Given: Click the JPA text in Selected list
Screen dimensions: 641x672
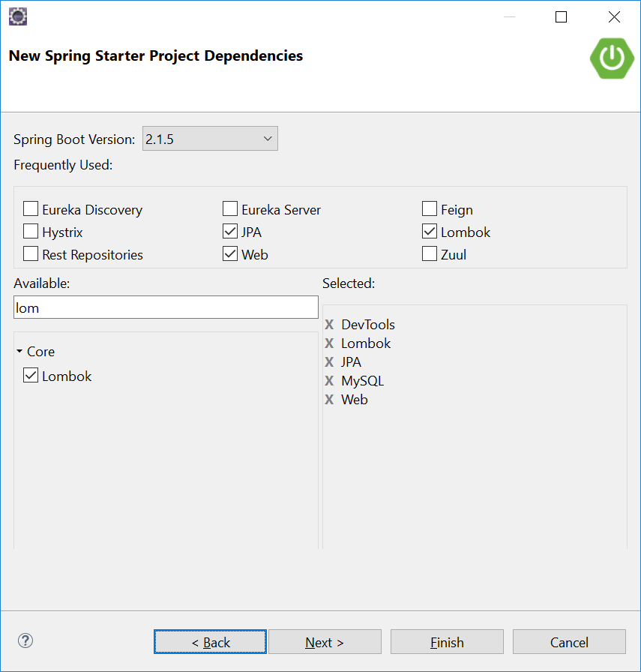Looking at the screenshot, I should pos(352,362).
